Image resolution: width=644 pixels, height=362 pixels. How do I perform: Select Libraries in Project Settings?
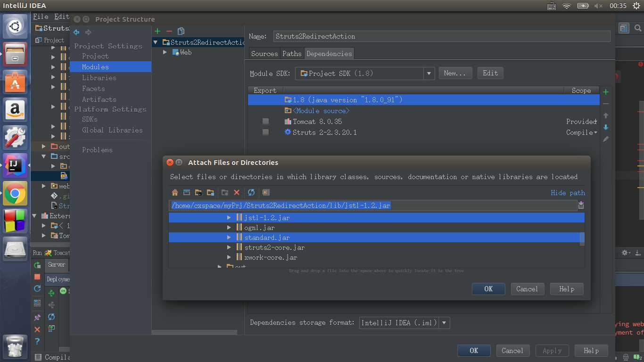click(x=99, y=78)
